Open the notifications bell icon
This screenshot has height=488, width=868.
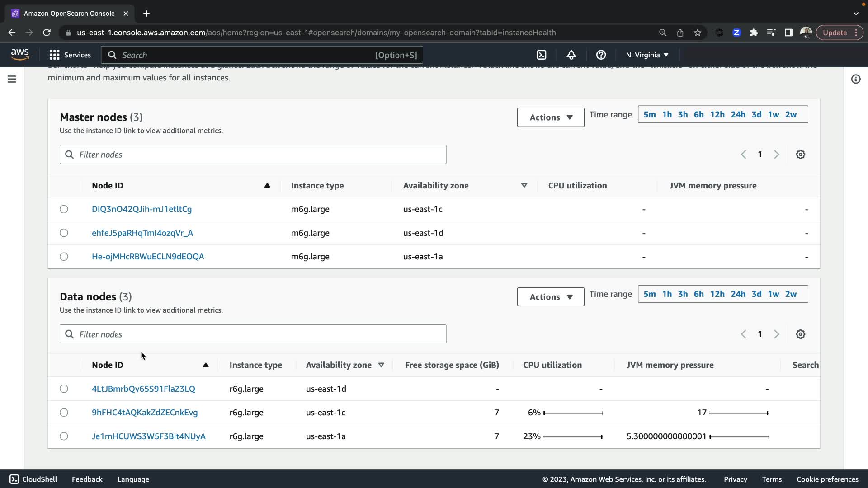click(571, 55)
